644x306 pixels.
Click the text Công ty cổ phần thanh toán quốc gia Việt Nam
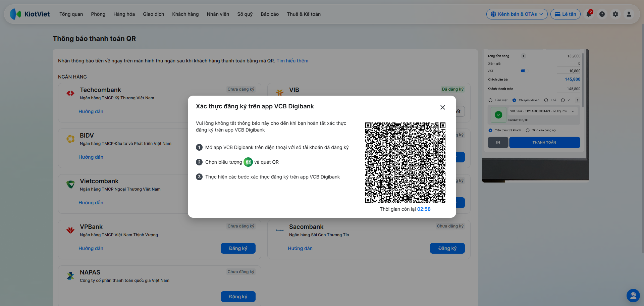click(124, 280)
